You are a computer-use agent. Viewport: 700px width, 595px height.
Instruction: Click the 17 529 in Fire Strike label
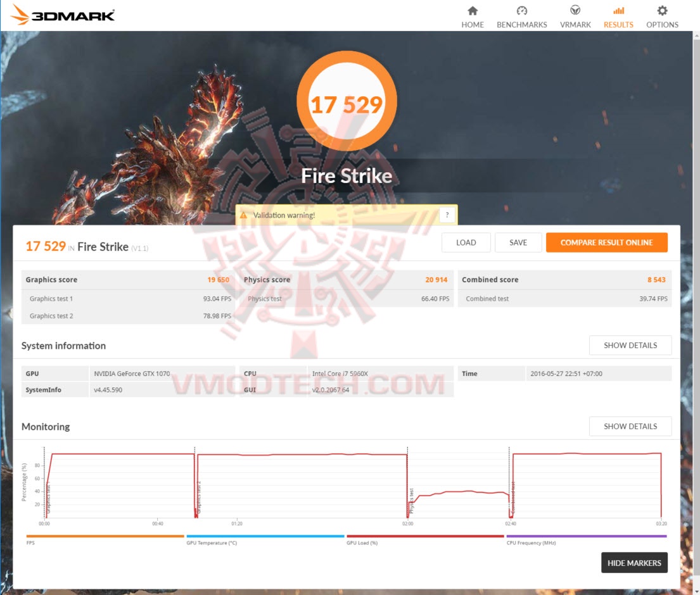(87, 247)
